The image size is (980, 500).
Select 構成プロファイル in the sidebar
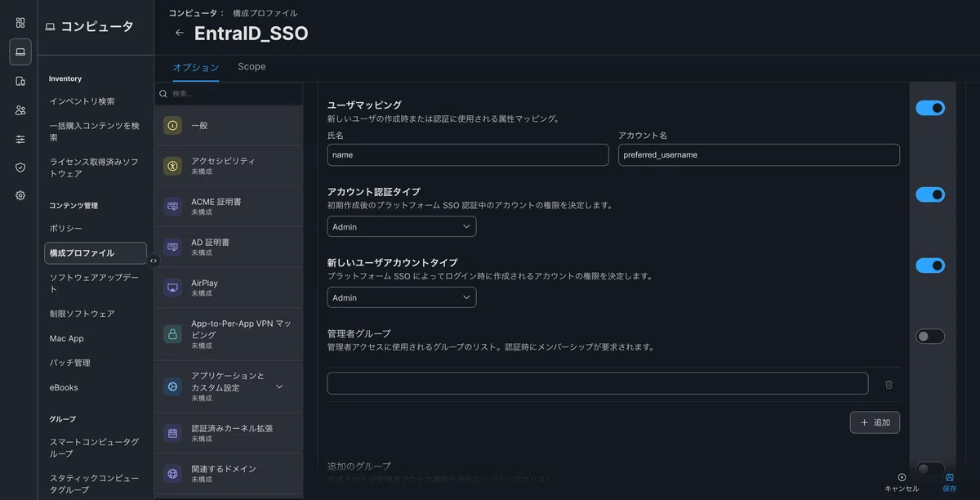[x=96, y=253]
